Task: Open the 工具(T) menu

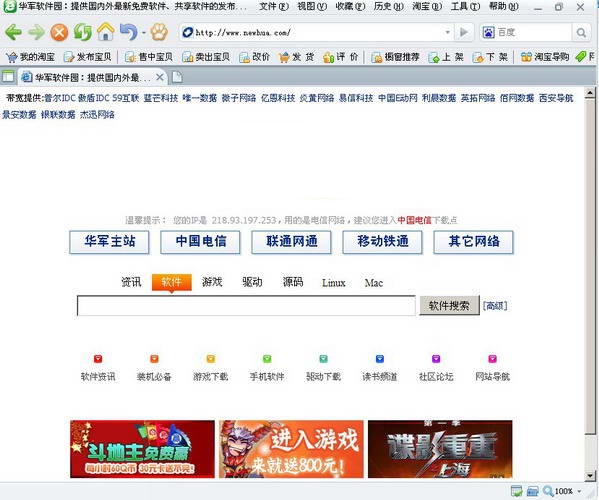Action: tap(465, 6)
